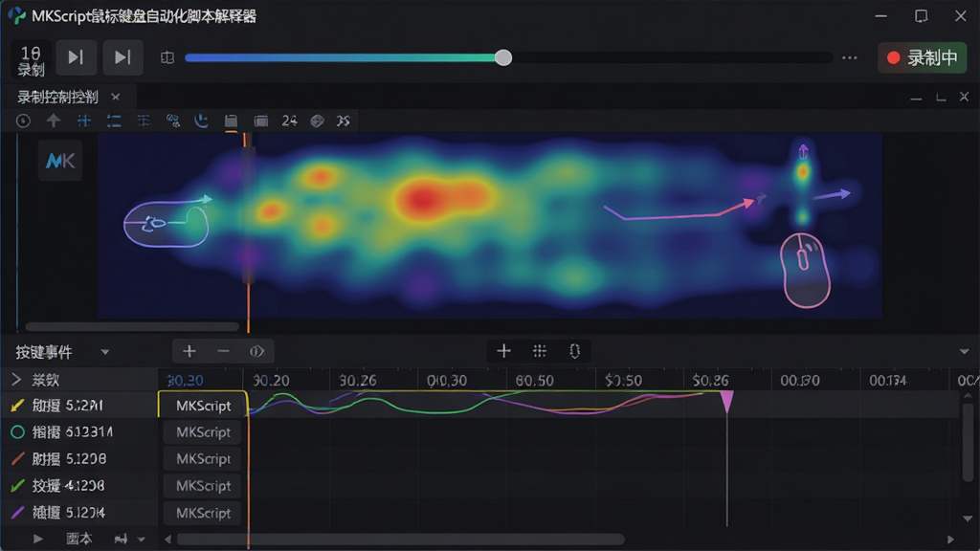The width and height of the screenshot is (980, 551).
Task: Click the curly braces icon above the timeline
Action: (x=574, y=351)
